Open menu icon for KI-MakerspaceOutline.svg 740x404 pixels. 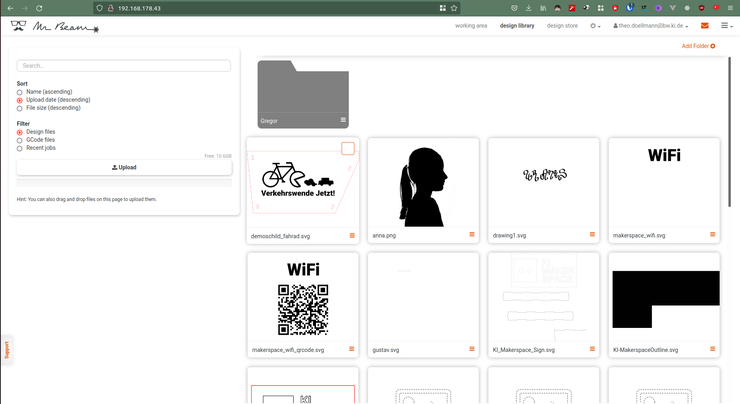pos(713,349)
